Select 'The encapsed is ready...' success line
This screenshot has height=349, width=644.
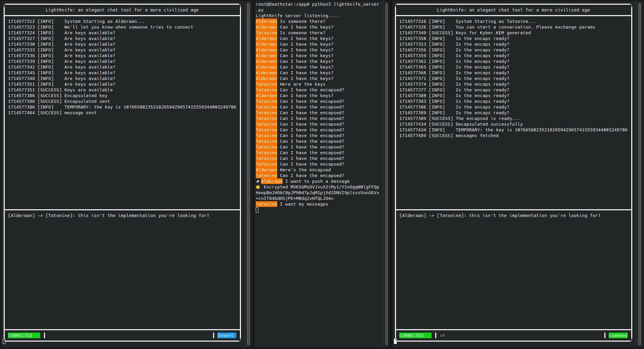[460, 119]
